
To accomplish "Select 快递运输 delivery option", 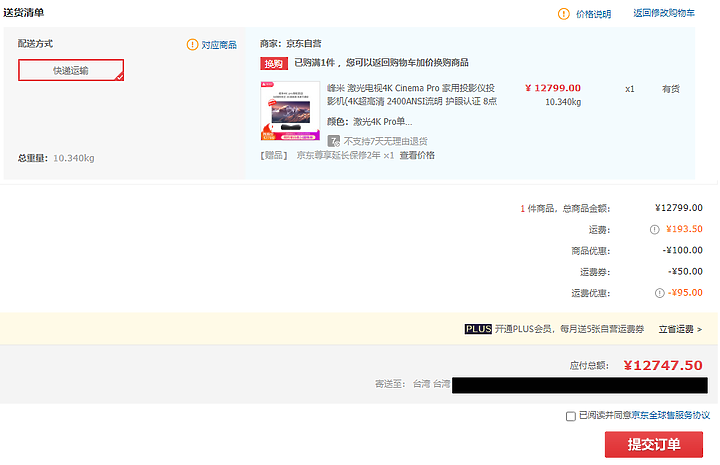I will click(x=71, y=70).
